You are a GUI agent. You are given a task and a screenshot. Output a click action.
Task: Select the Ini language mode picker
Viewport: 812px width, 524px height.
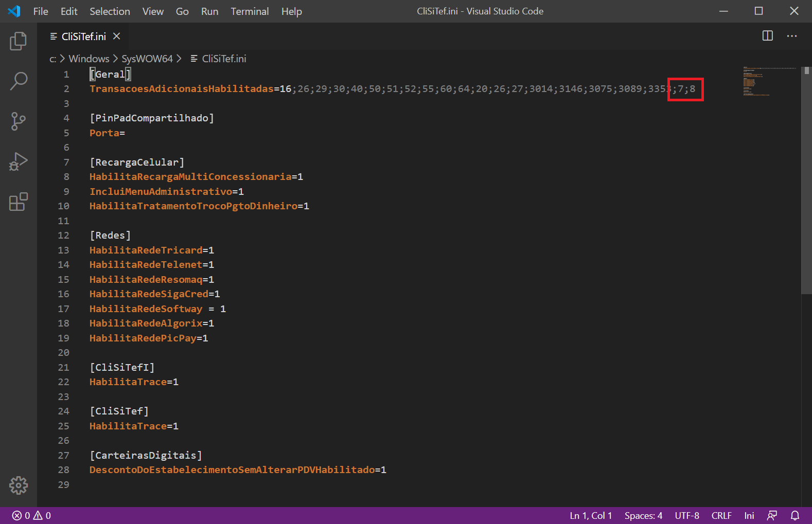[x=749, y=515]
